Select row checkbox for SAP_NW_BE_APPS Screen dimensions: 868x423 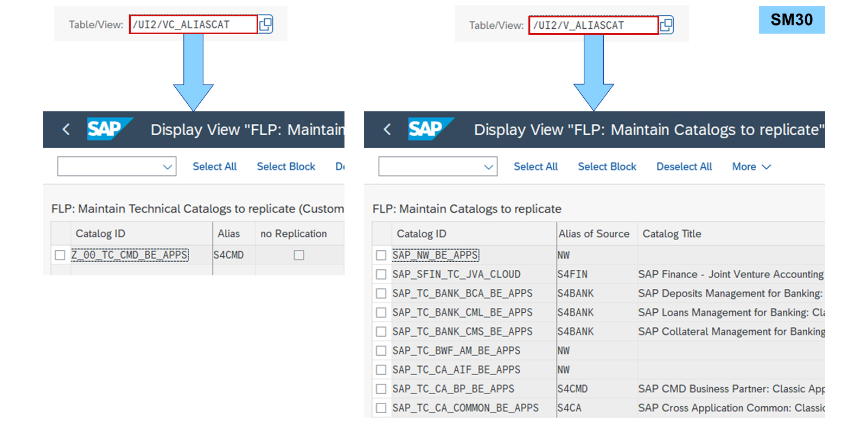coord(381,255)
